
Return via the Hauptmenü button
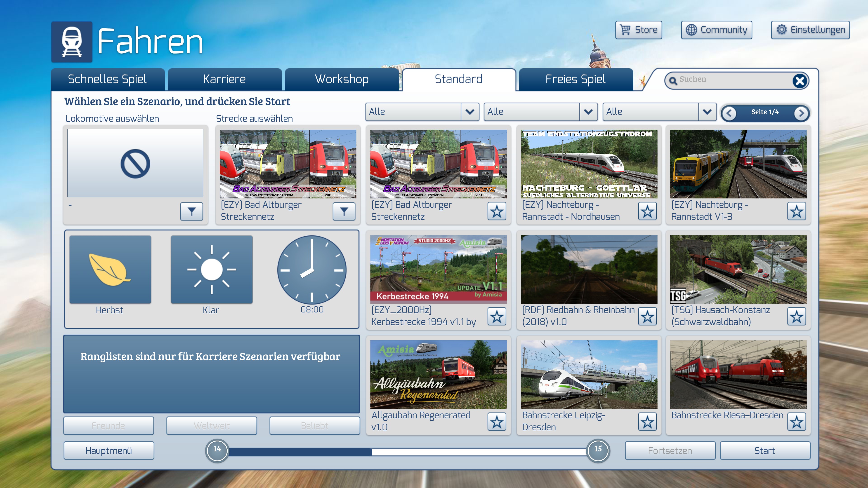[108, 451]
